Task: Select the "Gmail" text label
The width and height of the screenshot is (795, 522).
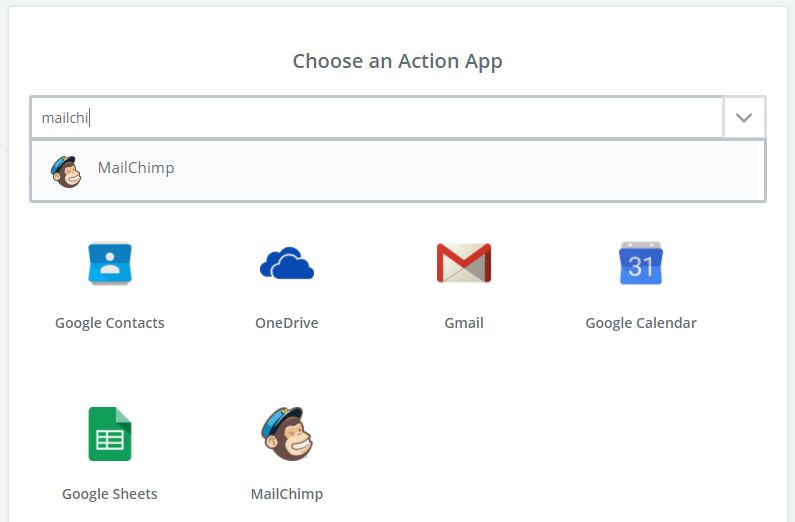Action: (464, 323)
